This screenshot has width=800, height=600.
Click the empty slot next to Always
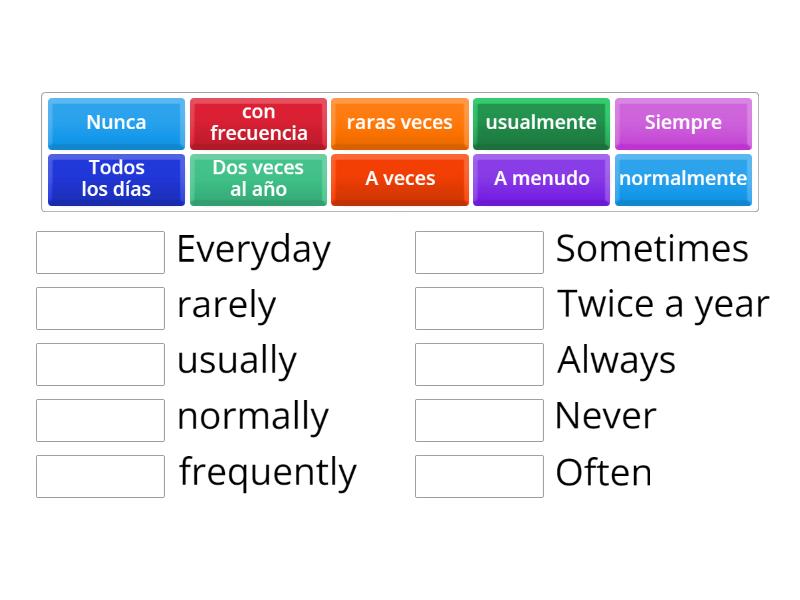pos(479,364)
